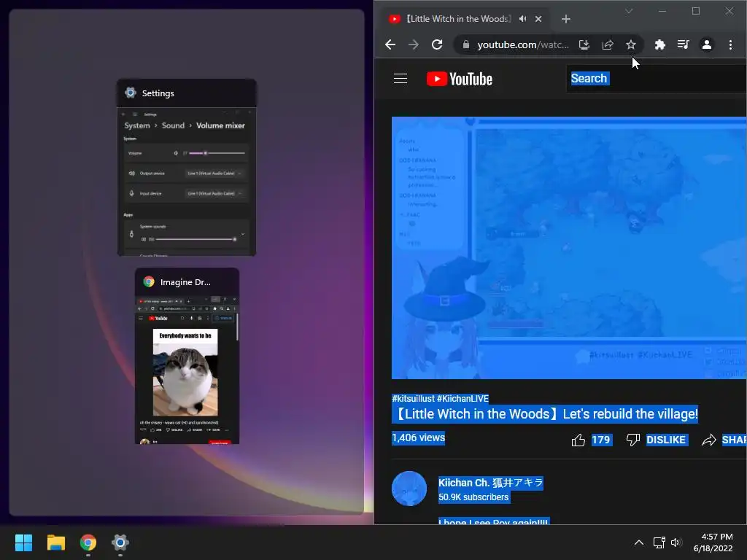Click the volume icon in system tray
The width and height of the screenshot is (747, 560).
pyautogui.click(x=676, y=542)
